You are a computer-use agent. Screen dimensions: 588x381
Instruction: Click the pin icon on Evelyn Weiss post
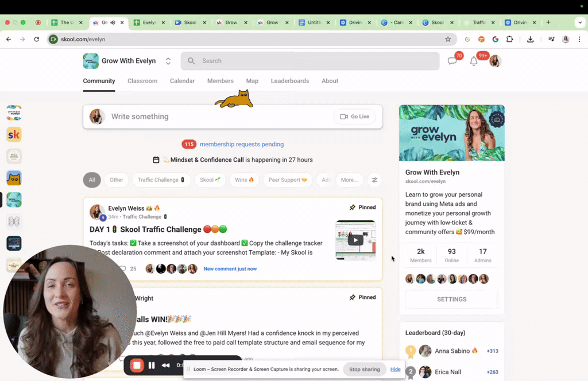[352, 207]
